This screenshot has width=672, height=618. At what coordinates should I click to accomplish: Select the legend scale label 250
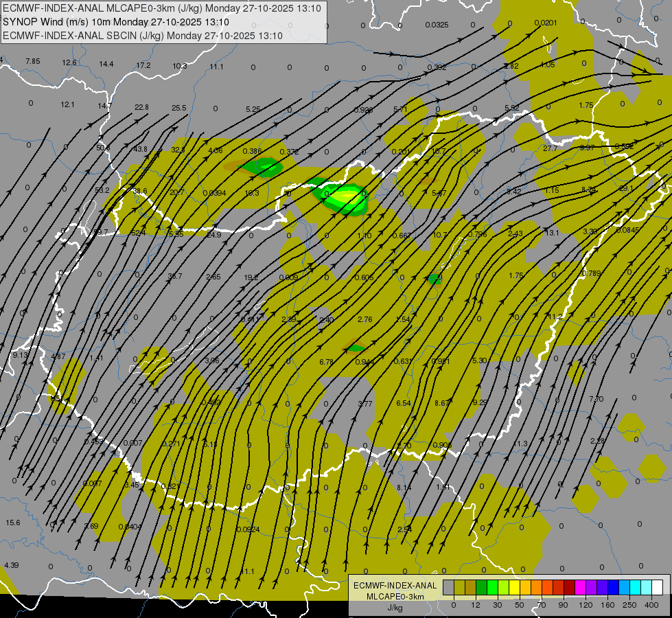(x=629, y=605)
